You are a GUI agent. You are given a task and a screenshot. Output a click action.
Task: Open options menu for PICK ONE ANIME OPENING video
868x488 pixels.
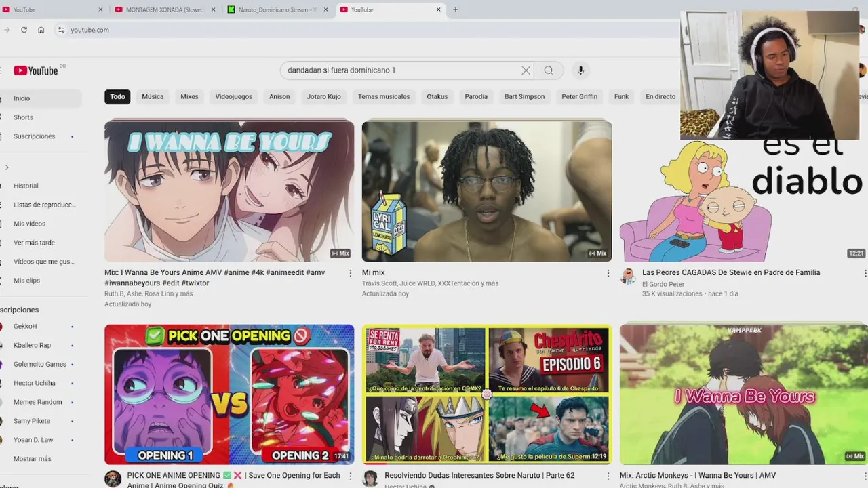click(351, 476)
